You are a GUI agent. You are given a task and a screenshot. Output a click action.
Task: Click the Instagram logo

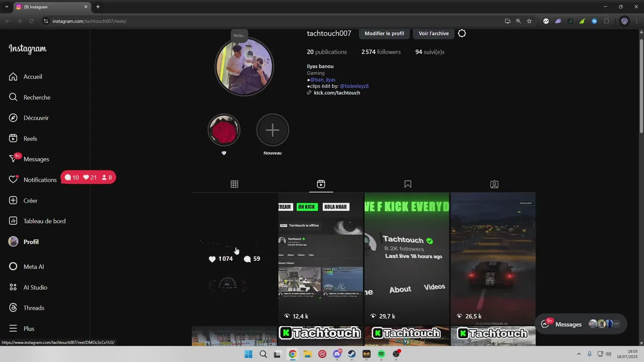pyautogui.click(x=28, y=49)
